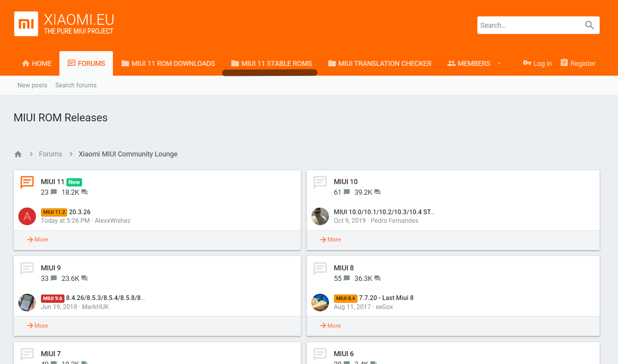Open AlexxWishez's red A avatar
The width and height of the screenshot is (618, 364).
(27, 216)
